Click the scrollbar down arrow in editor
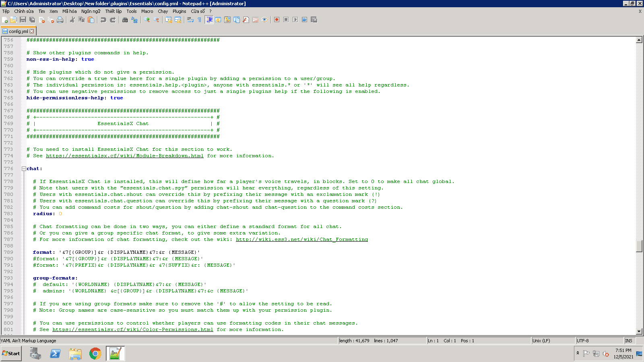Image resolution: width=644 pixels, height=362 pixels. 639,331
